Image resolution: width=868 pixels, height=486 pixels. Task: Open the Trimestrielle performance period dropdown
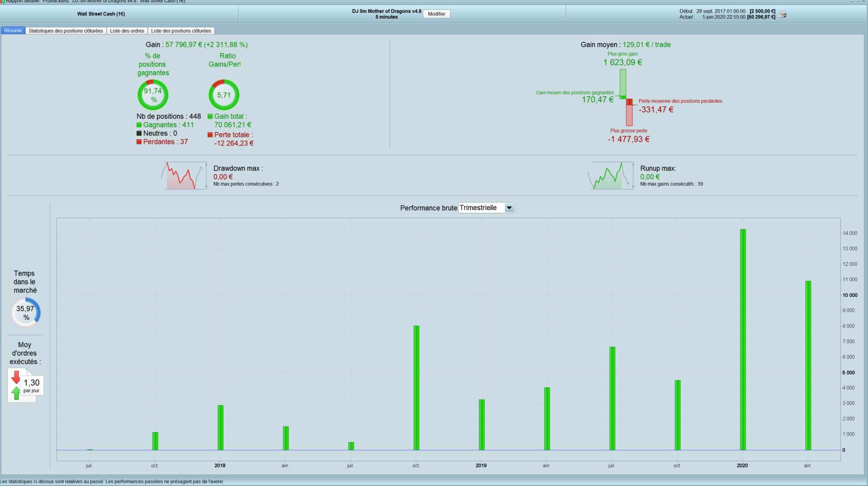[486, 208]
